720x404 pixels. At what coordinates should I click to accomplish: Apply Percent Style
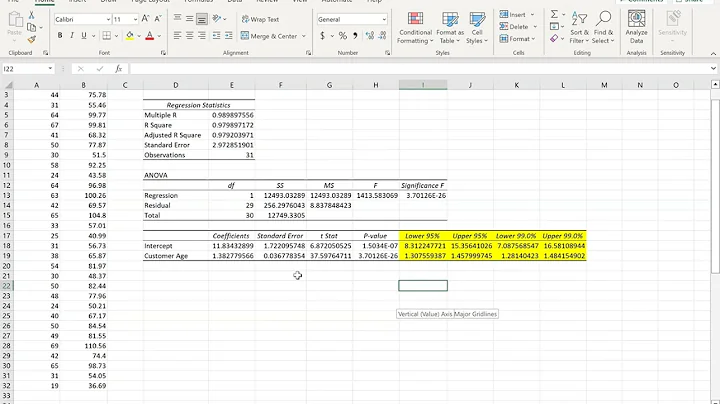point(343,35)
